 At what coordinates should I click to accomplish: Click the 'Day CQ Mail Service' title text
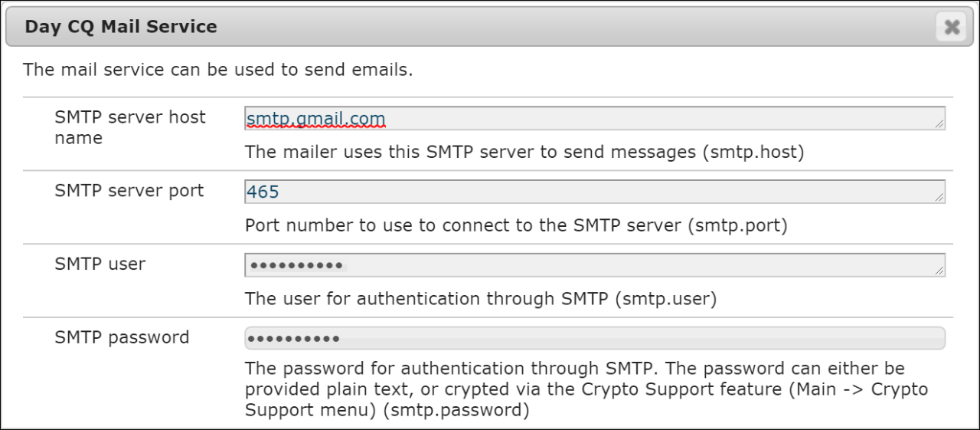(x=121, y=27)
